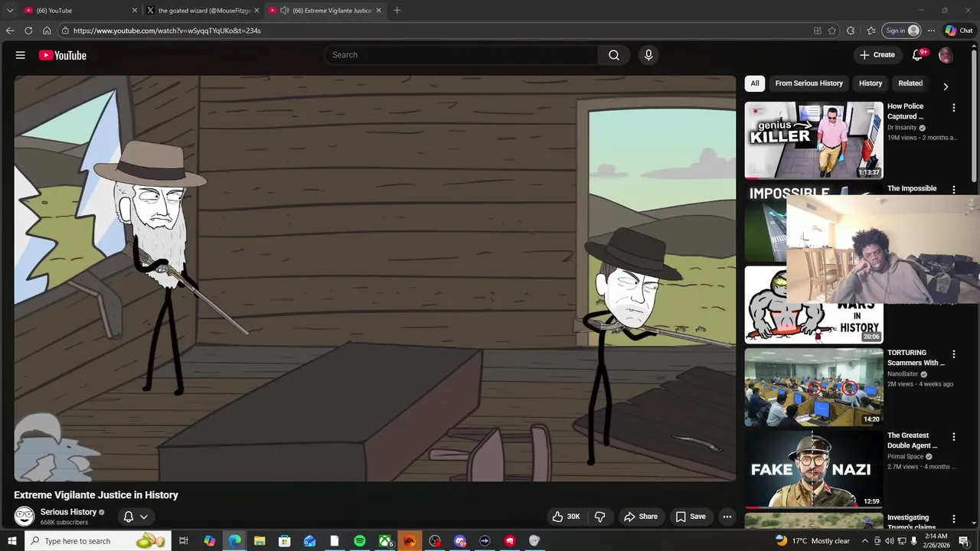Click the YouTube search magnifier button
980x551 pixels.
(x=614, y=55)
